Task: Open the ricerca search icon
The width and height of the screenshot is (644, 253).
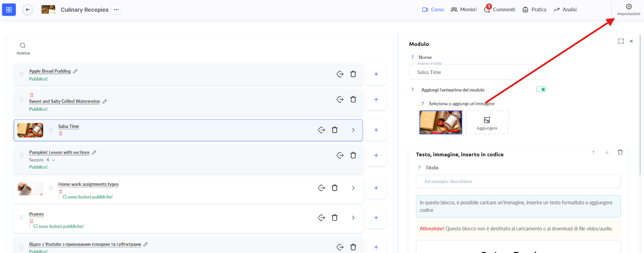Action: 23,46
